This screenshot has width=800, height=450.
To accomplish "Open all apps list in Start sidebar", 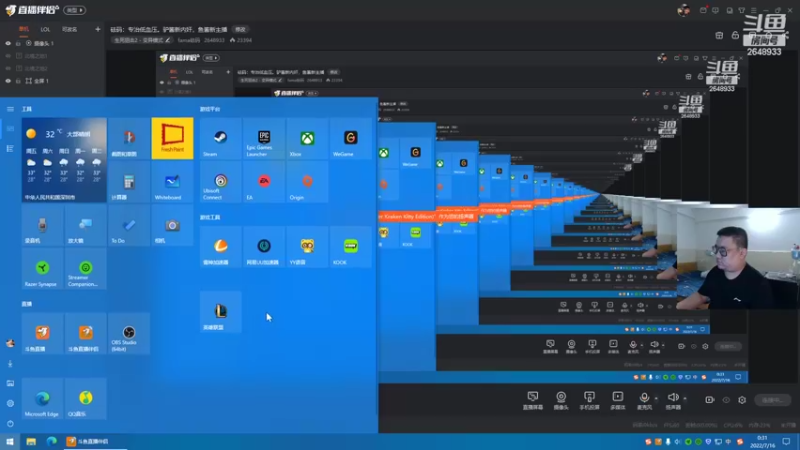I will tap(10, 148).
